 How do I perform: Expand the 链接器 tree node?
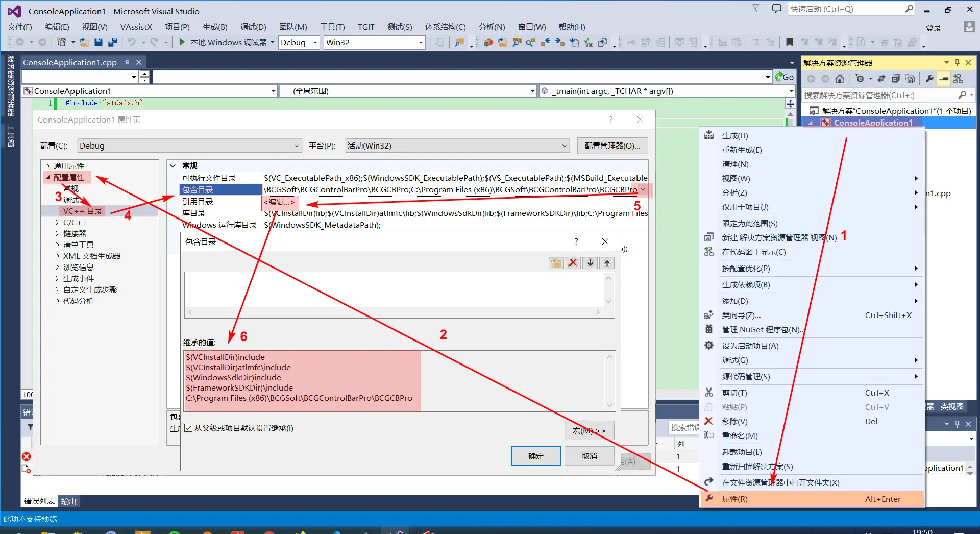(57, 234)
